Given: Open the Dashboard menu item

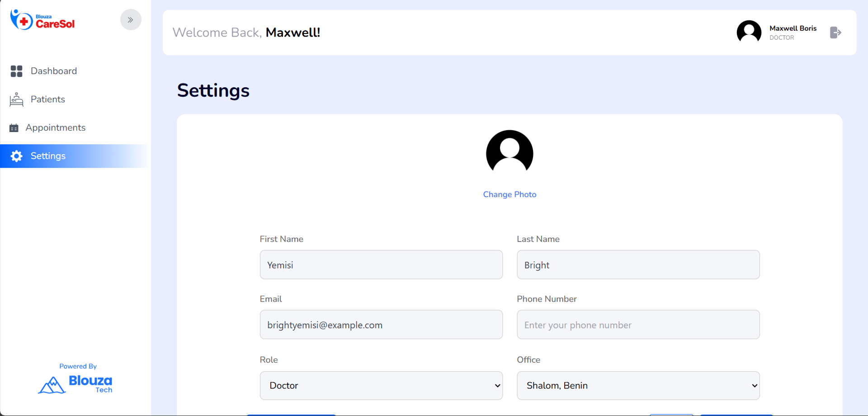Looking at the screenshot, I should 54,71.
